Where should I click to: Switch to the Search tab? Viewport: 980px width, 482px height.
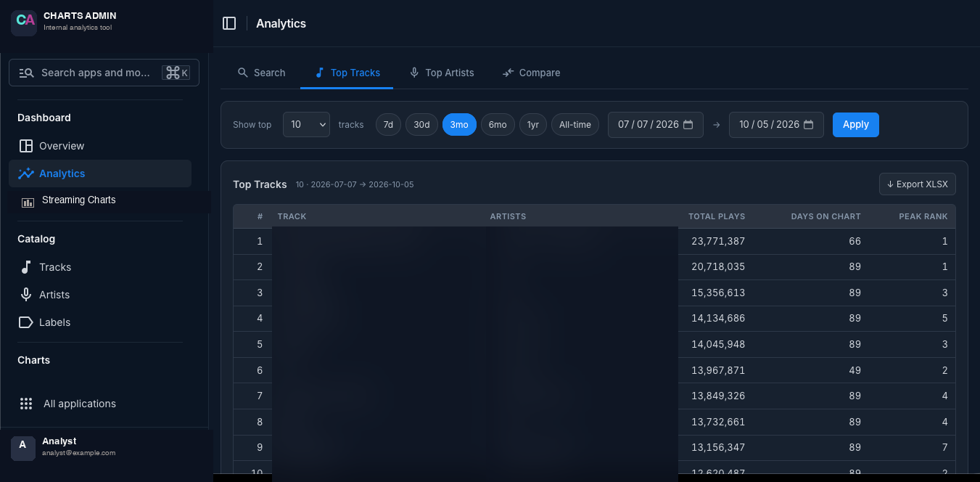[261, 73]
